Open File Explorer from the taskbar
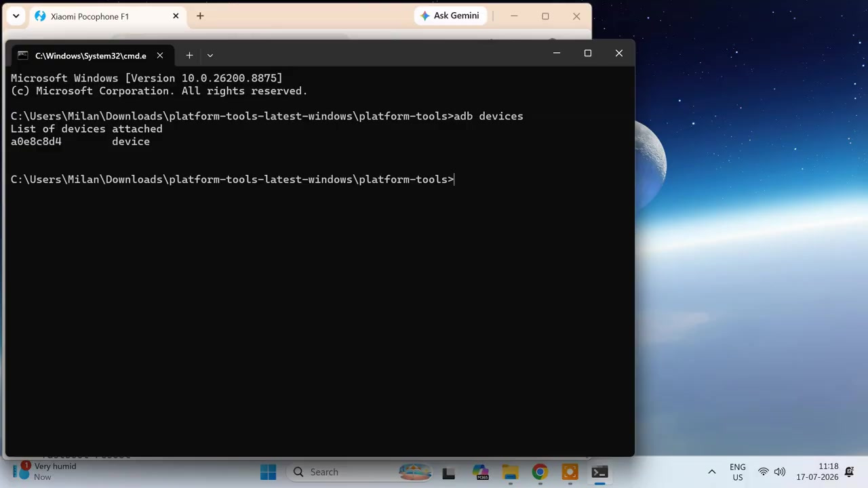The width and height of the screenshot is (868, 488). (x=510, y=472)
